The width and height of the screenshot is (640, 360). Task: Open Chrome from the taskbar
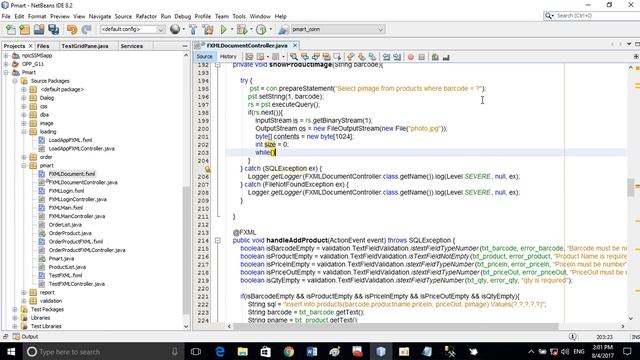[x=289, y=351]
